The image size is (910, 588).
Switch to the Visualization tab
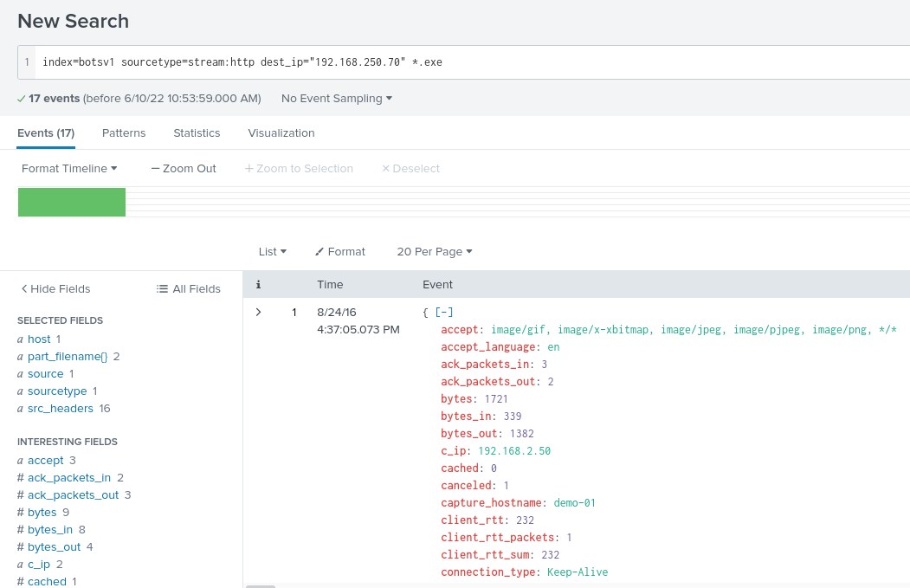(281, 132)
